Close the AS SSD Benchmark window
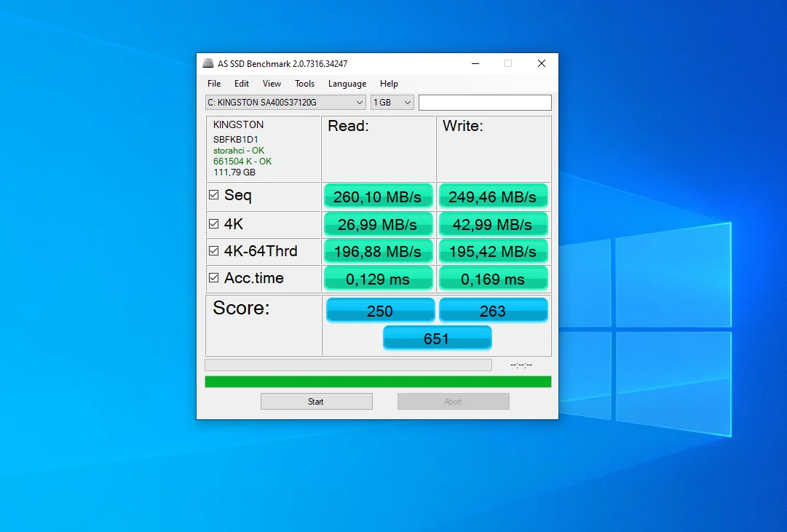 [x=541, y=64]
